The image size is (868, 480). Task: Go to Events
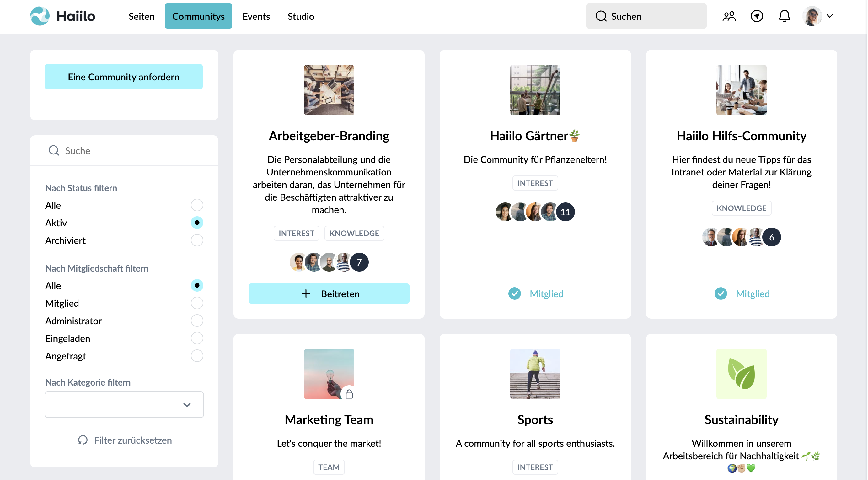pyautogui.click(x=256, y=16)
